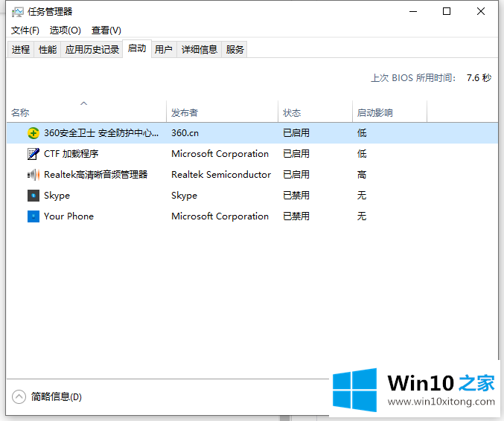
Task: Switch to the 用户 tab
Action: [x=164, y=49]
